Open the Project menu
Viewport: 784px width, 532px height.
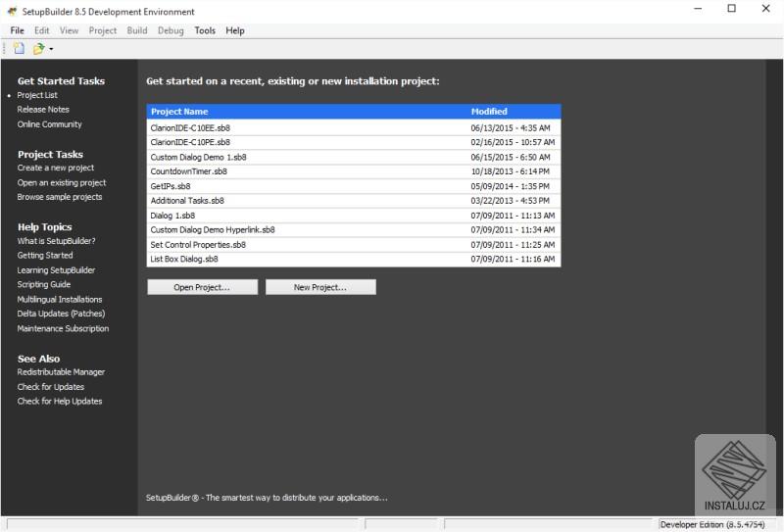(x=103, y=30)
